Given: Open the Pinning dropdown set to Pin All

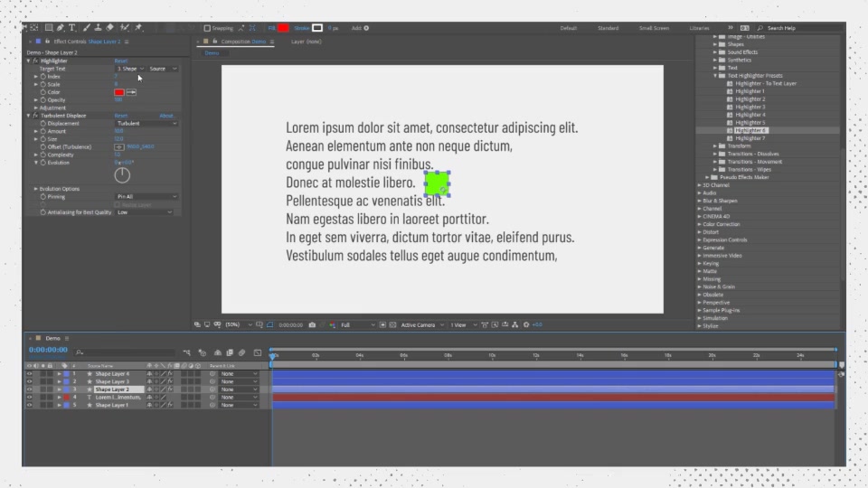Looking at the screenshot, I should pos(146,196).
